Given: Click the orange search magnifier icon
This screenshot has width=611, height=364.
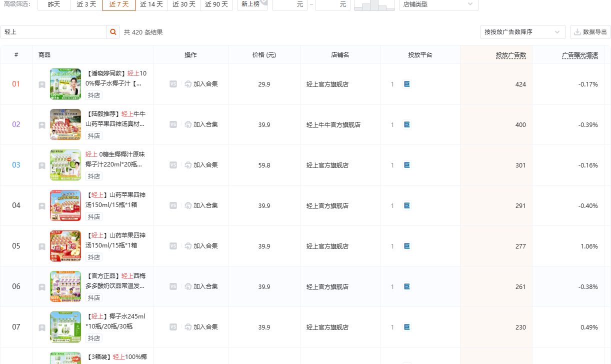Looking at the screenshot, I should point(113,32).
